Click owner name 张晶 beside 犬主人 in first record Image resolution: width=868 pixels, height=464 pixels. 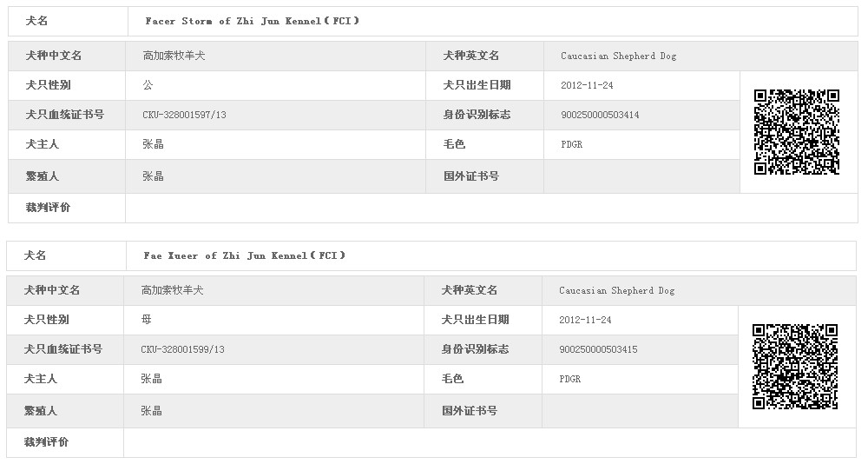pyautogui.click(x=153, y=144)
